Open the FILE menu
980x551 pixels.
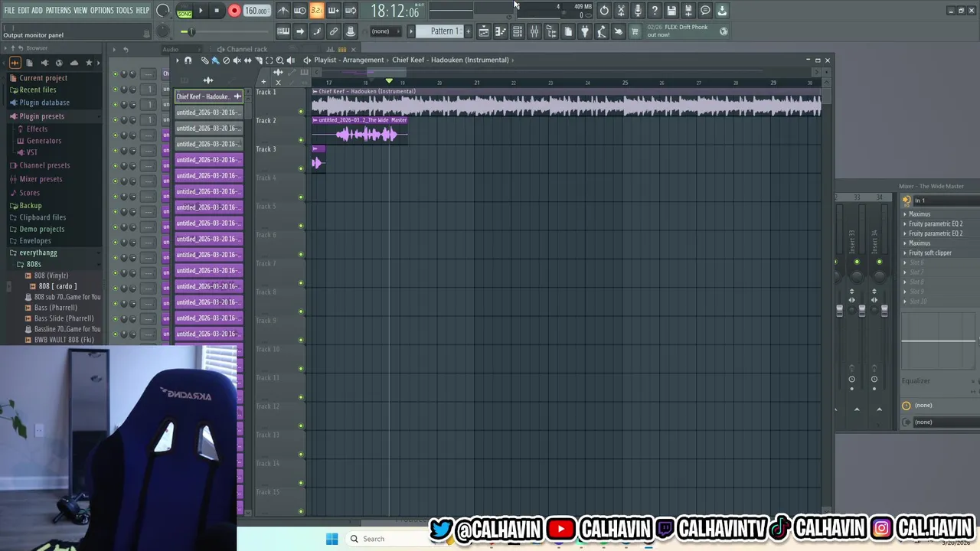[x=9, y=11]
